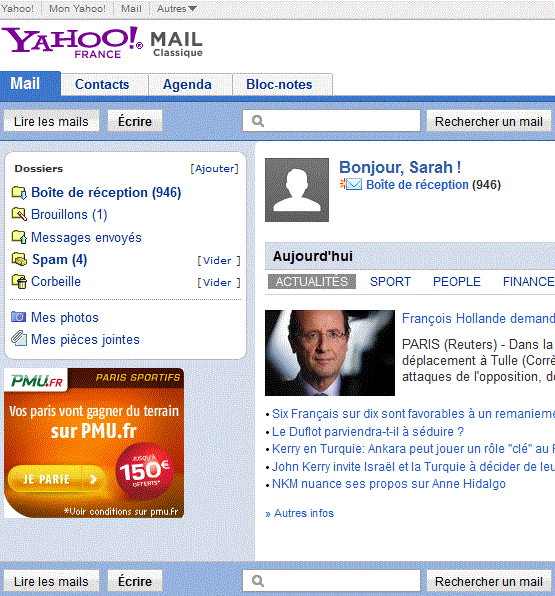Click the Mes photos camera icon
555x596 pixels.
(19, 317)
